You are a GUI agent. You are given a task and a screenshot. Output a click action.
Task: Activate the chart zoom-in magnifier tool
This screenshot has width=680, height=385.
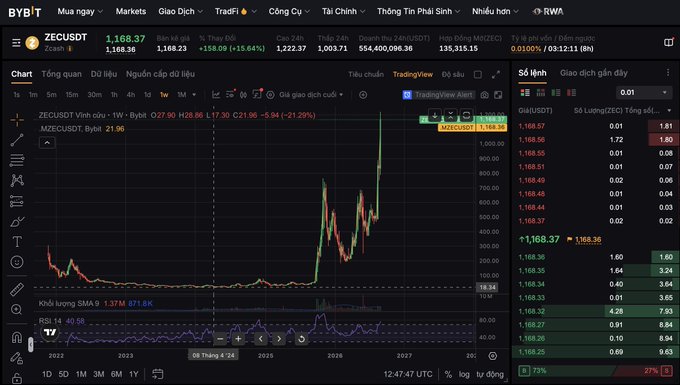(x=17, y=310)
